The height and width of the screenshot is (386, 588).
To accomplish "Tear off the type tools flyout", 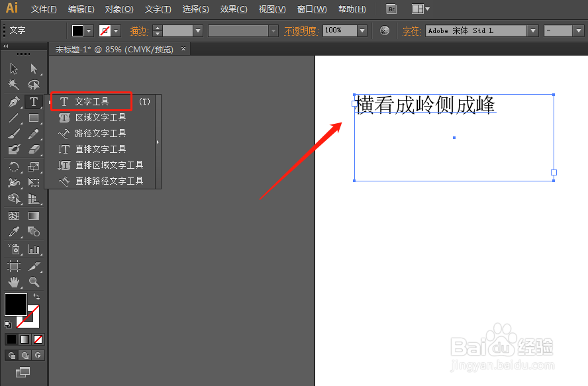I will click(158, 142).
